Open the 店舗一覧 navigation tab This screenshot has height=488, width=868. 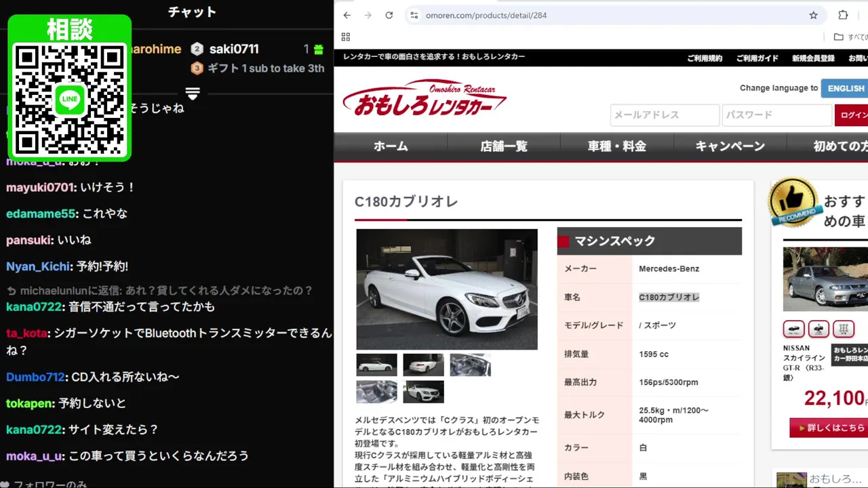[504, 146]
